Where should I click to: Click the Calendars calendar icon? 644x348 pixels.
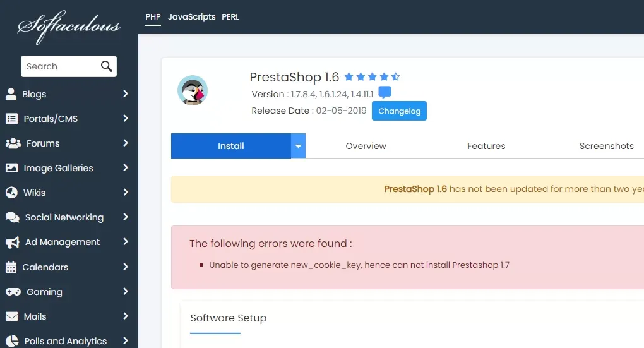(x=11, y=267)
